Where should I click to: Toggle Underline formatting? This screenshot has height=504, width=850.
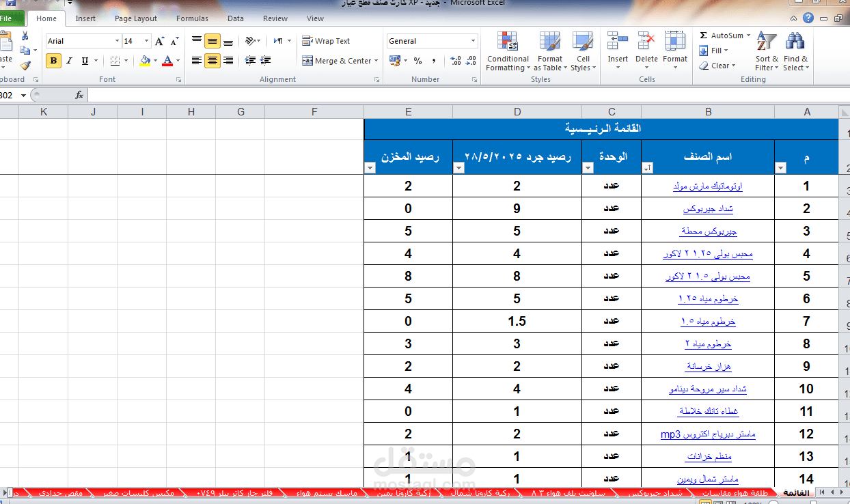[x=85, y=61]
